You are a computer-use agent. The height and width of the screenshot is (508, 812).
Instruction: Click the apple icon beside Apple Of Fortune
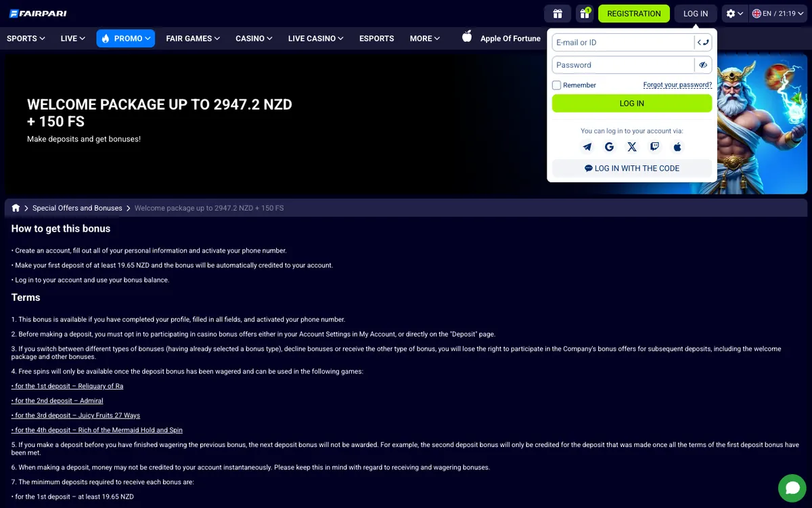(x=467, y=37)
